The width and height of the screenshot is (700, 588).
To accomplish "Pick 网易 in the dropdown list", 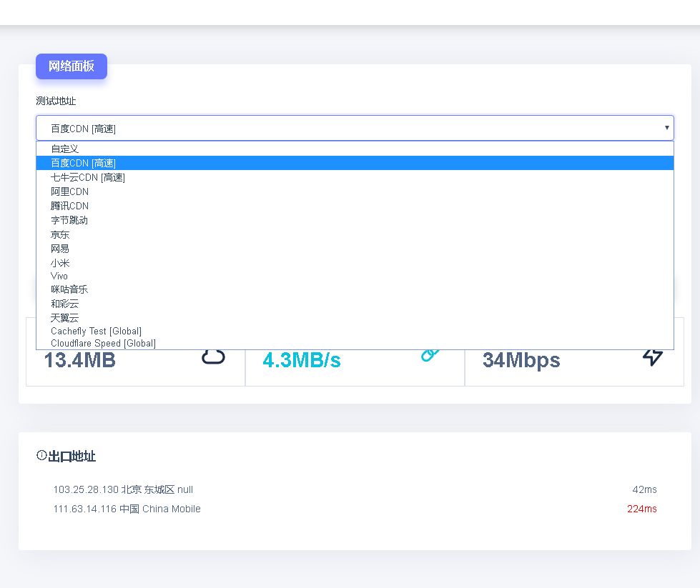I will coord(60,249).
